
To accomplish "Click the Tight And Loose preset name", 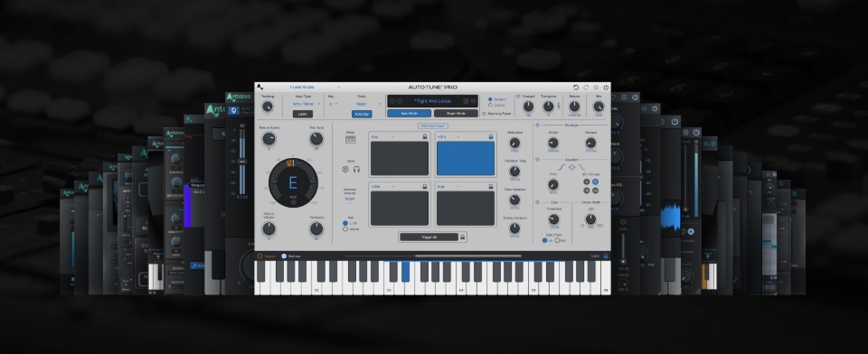I will click(x=433, y=101).
